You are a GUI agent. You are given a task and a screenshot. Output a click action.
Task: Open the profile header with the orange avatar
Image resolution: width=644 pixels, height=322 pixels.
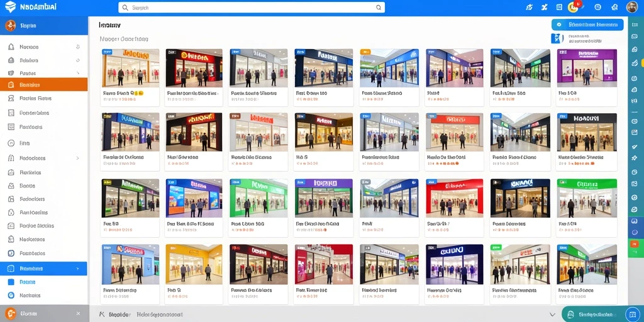coord(44,25)
